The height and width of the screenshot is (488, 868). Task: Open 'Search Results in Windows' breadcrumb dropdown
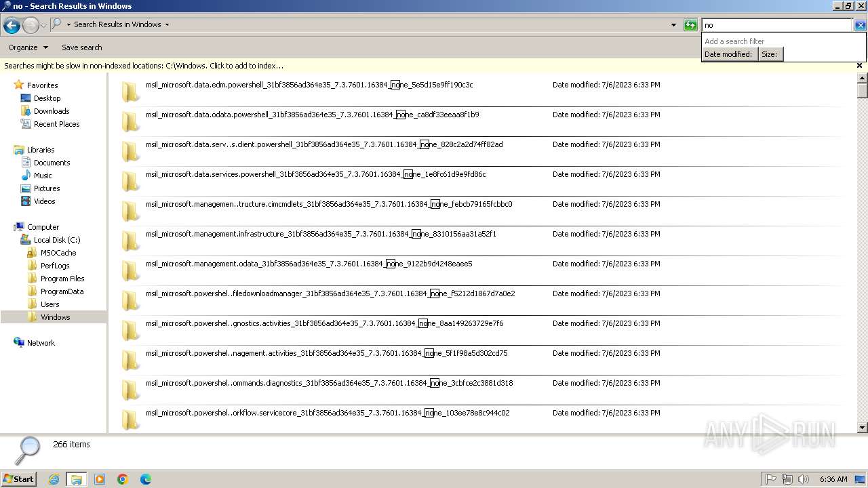pyautogui.click(x=167, y=25)
